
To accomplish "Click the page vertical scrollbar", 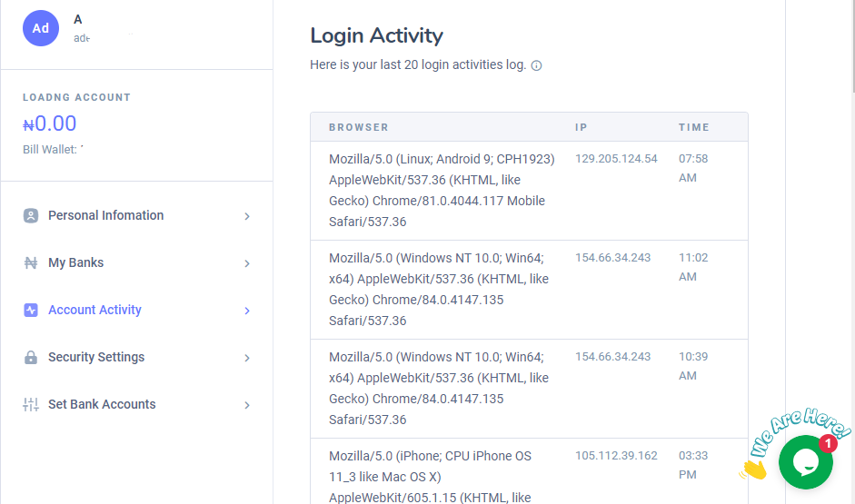I will (x=852, y=46).
